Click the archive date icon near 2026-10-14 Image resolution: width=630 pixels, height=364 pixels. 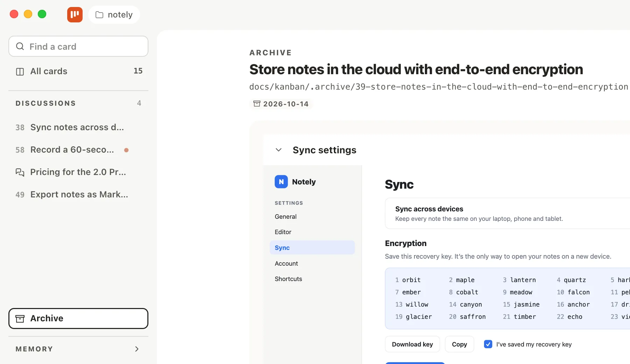pos(257,104)
